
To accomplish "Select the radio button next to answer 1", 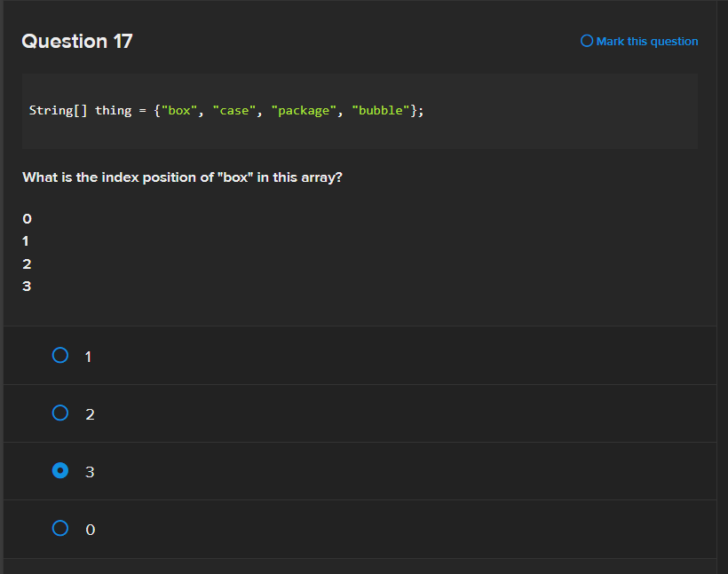I will 60,355.
